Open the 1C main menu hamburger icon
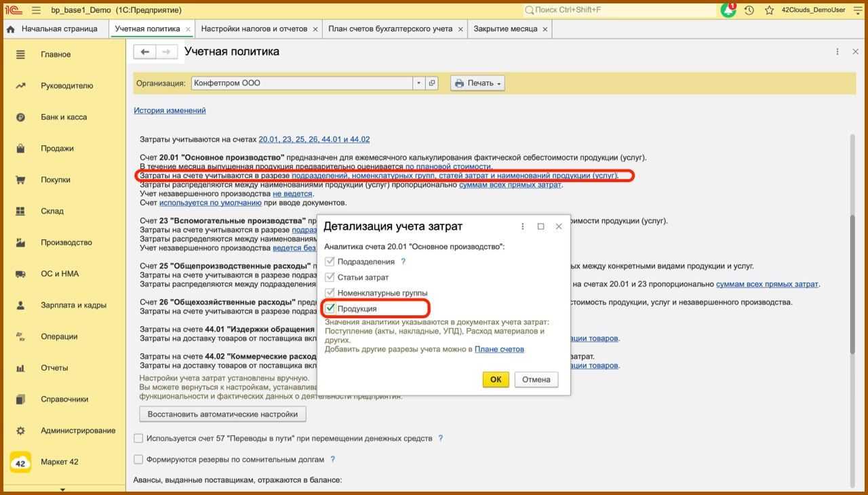The height and width of the screenshot is (495, 868). click(36, 10)
